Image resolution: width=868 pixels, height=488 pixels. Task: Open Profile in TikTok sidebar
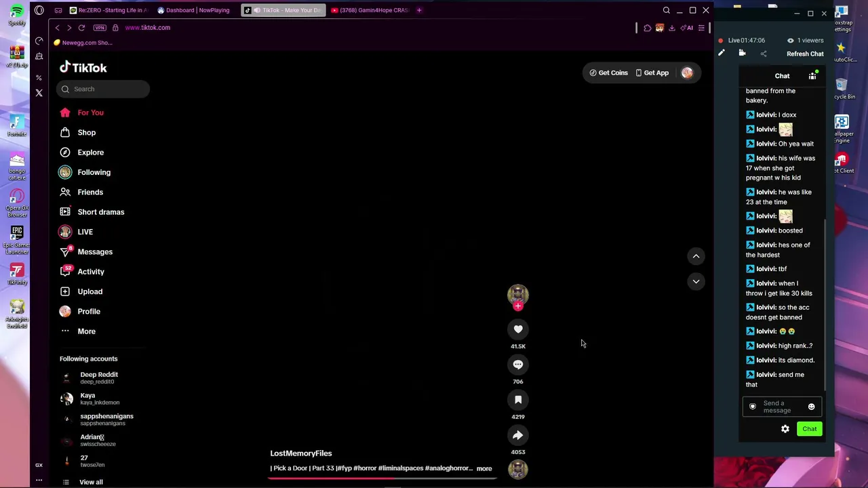[89, 311]
